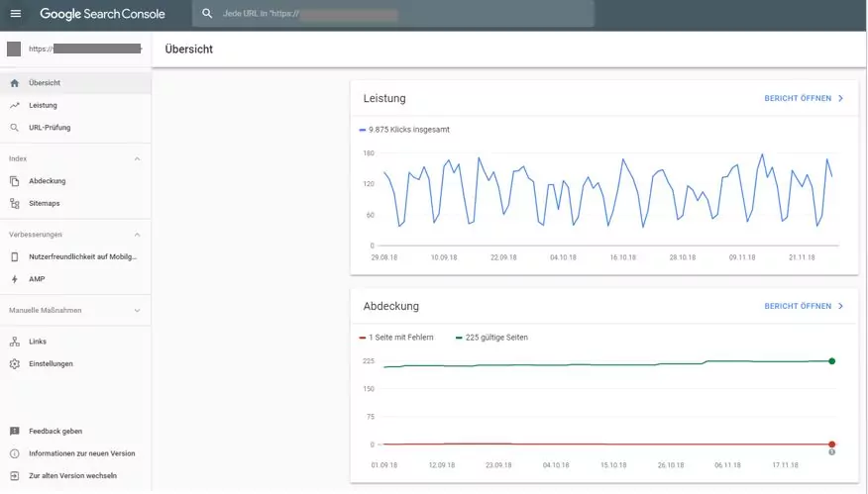Click the small gray annotation marker below red dot

coord(832,452)
